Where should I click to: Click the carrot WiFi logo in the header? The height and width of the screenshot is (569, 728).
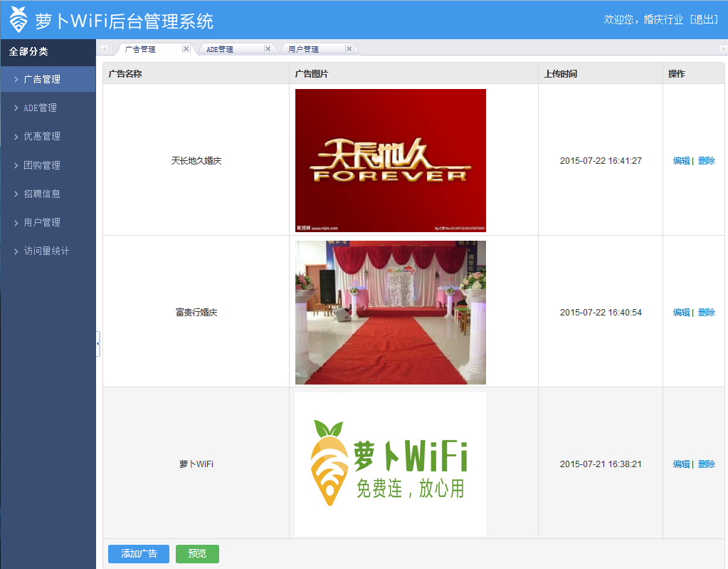click(x=19, y=19)
